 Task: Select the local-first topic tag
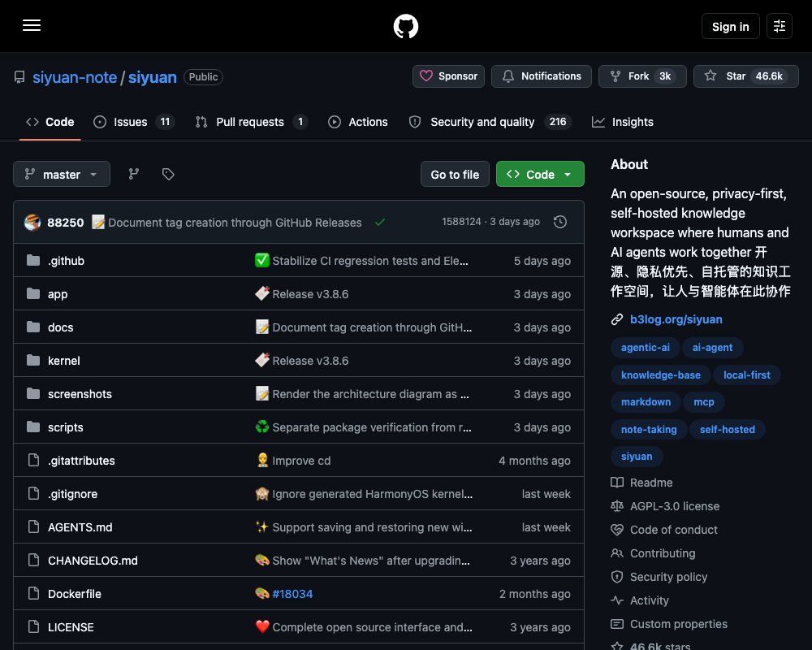pos(747,375)
